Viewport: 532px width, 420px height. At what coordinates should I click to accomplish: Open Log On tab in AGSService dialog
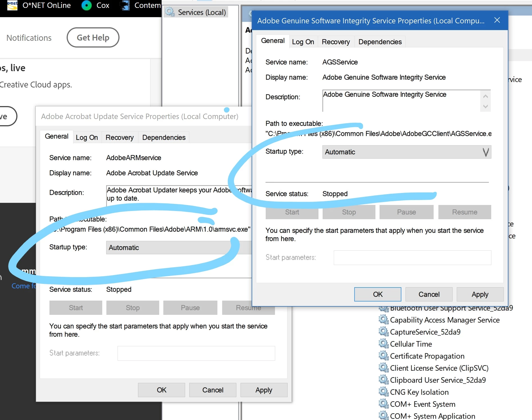click(x=303, y=42)
